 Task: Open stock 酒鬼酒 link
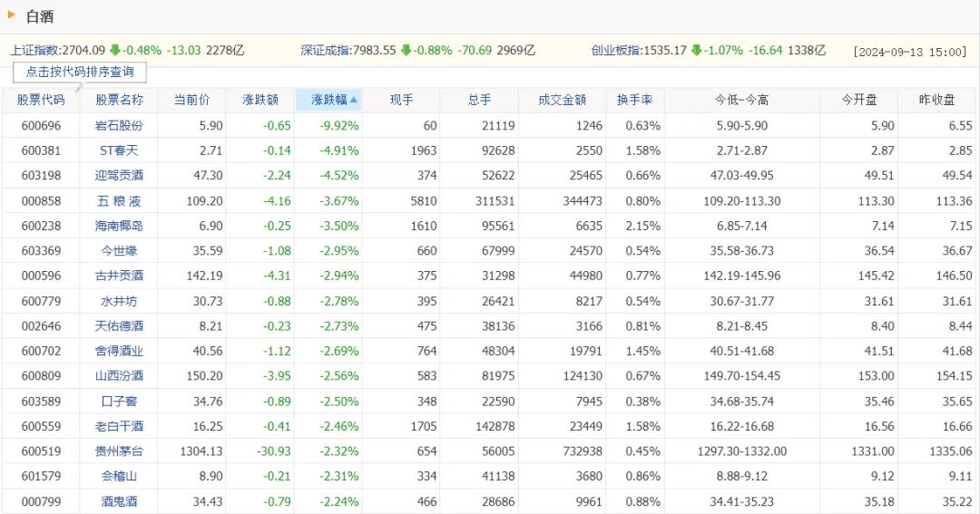tap(119, 501)
